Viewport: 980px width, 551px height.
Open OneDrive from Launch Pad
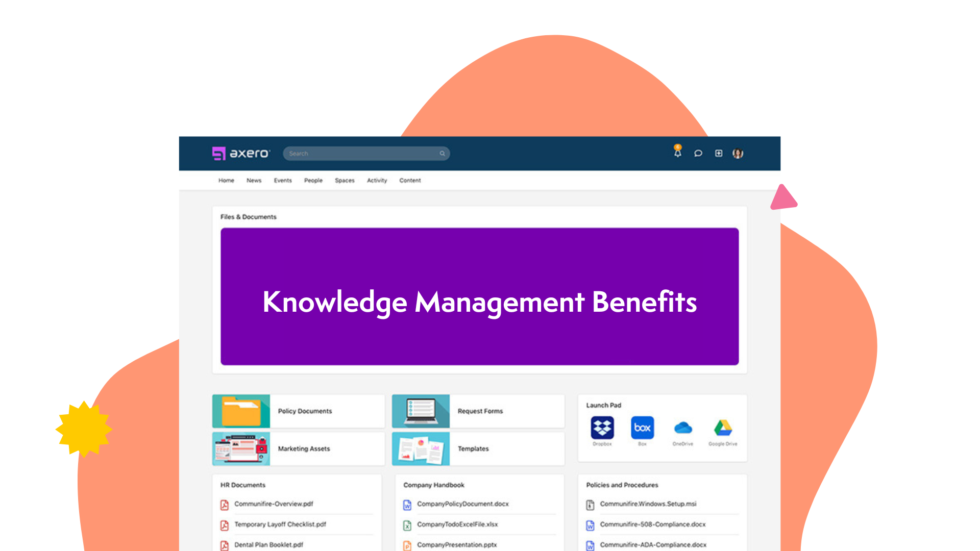point(682,428)
